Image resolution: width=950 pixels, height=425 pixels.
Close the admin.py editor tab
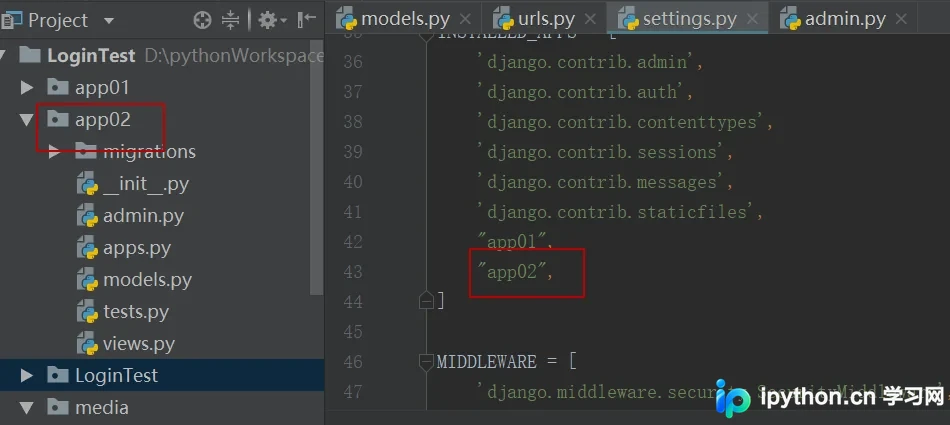(x=901, y=19)
